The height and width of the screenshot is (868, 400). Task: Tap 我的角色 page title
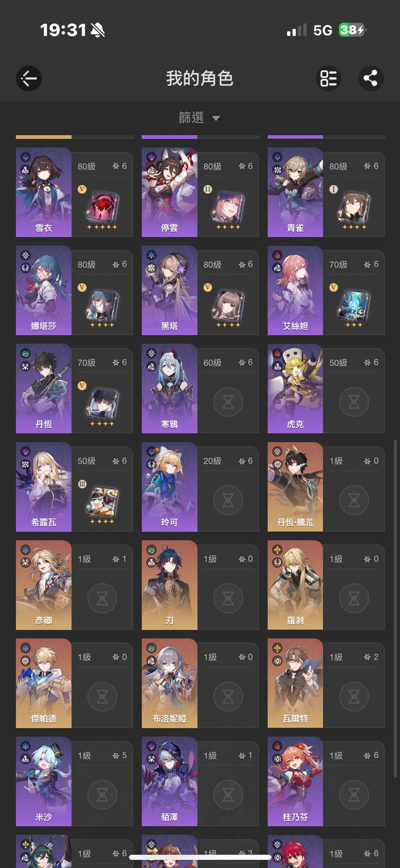(199, 78)
